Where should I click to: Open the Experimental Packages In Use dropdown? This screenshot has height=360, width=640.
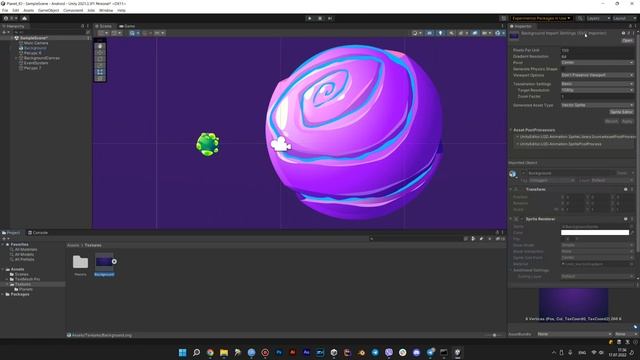pyautogui.click(x=541, y=18)
